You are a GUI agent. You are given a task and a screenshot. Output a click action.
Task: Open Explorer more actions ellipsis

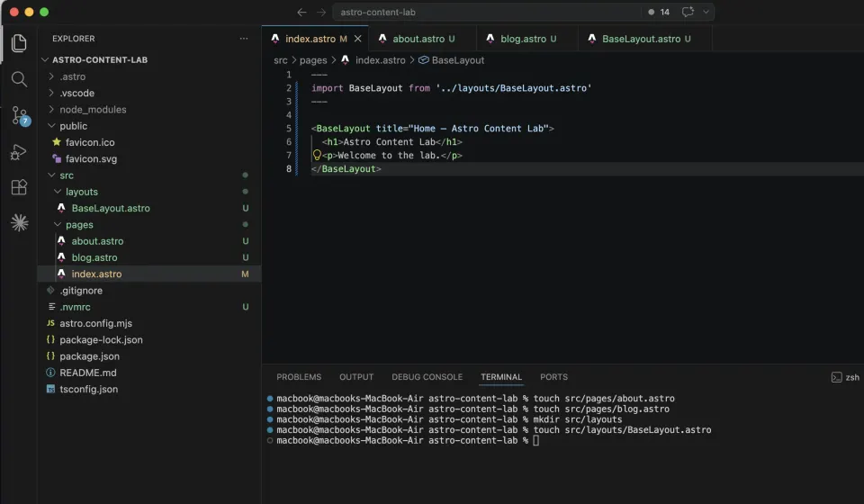pyautogui.click(x=244, y=39)
